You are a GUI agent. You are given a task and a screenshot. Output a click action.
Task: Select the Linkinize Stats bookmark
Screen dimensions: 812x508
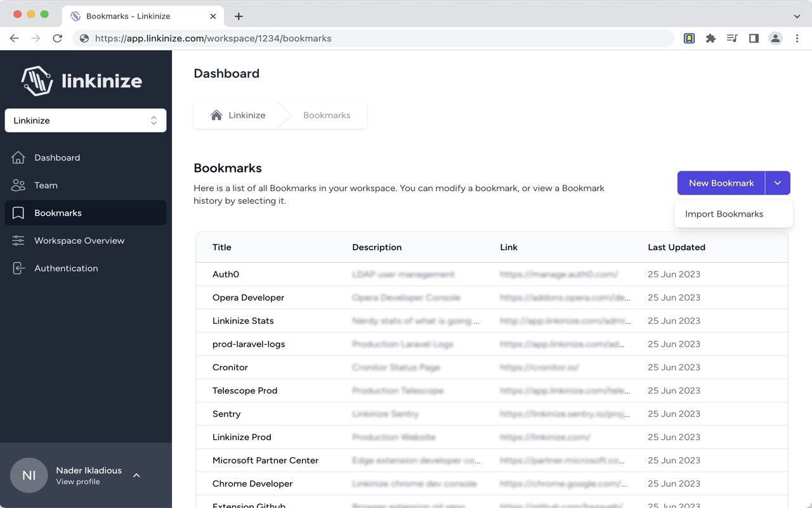click(492, 321)
